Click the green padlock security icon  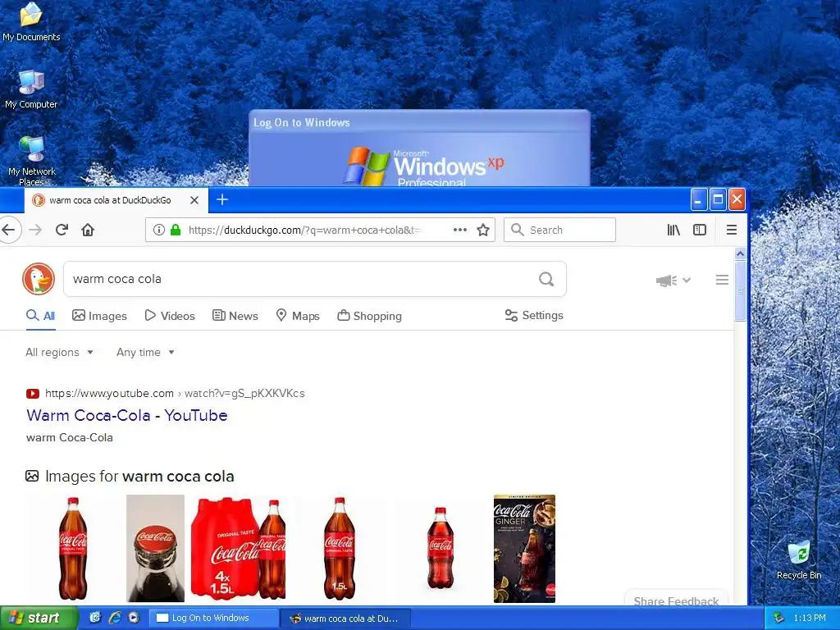coord(176,230)
